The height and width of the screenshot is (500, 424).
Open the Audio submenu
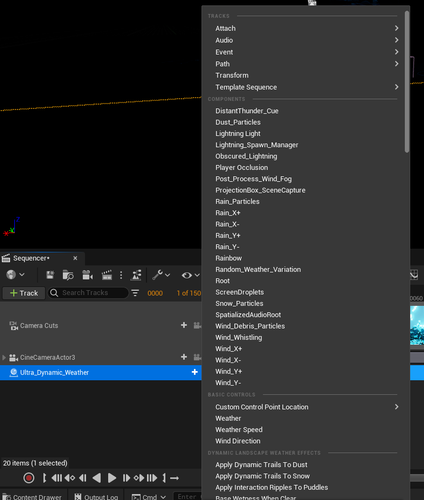pyautogui.click(x=305, y=40)
